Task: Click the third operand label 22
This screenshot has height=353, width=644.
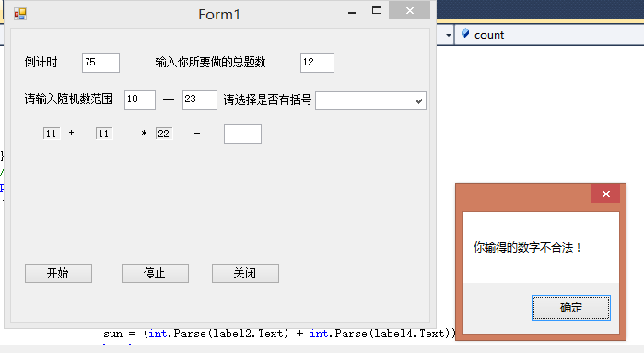Action: 164,134
